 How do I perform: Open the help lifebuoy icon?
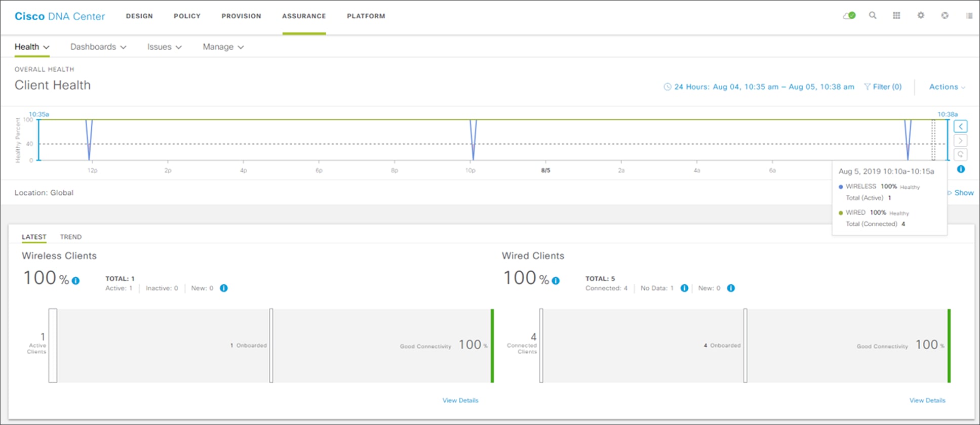point(945,16)
